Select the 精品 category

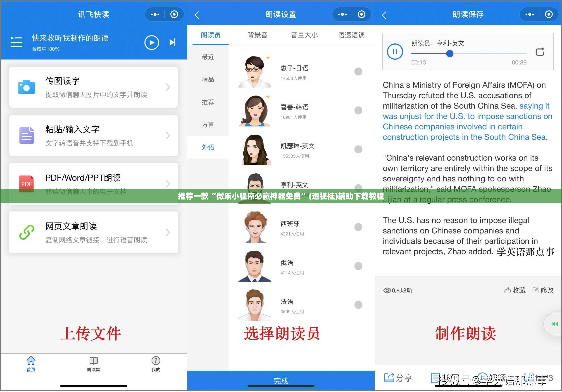click(208, 80)
